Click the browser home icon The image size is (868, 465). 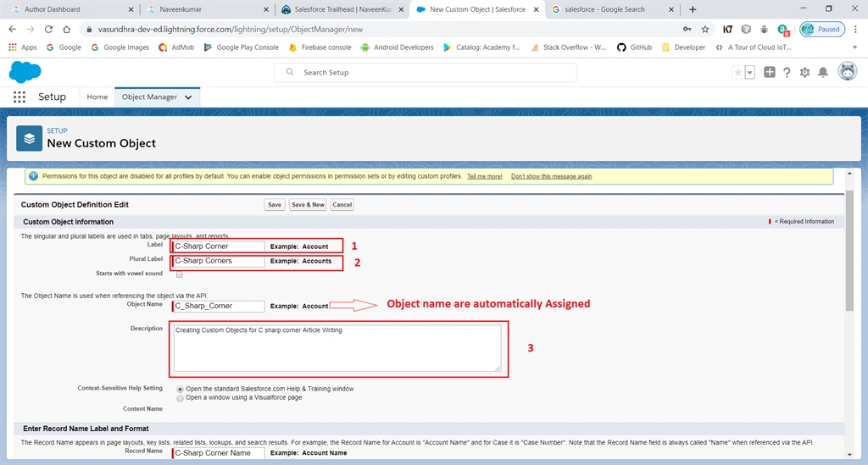(66, 30)
